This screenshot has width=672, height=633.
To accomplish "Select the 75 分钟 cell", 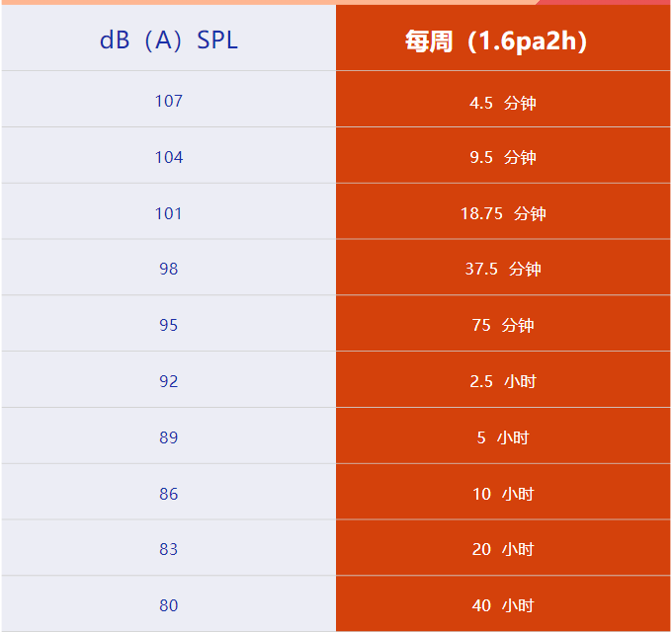I will tap(503, 325).
